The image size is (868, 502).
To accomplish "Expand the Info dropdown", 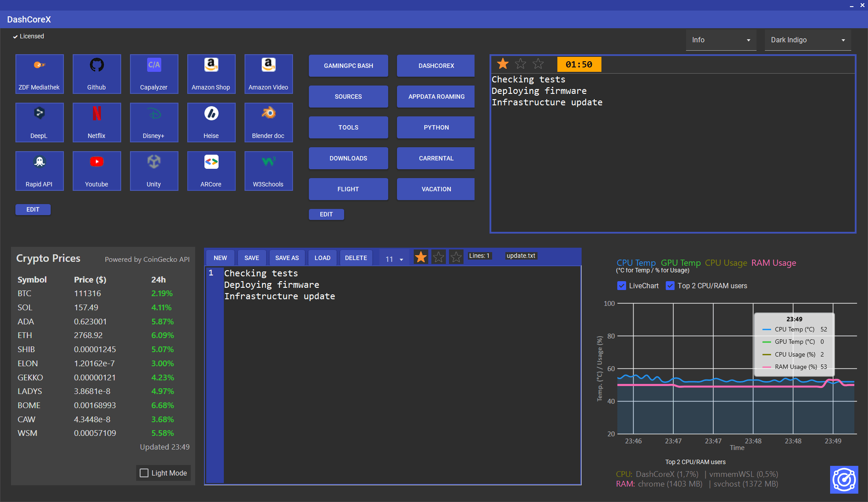I will pyautogui.click(x=721, y=40).
